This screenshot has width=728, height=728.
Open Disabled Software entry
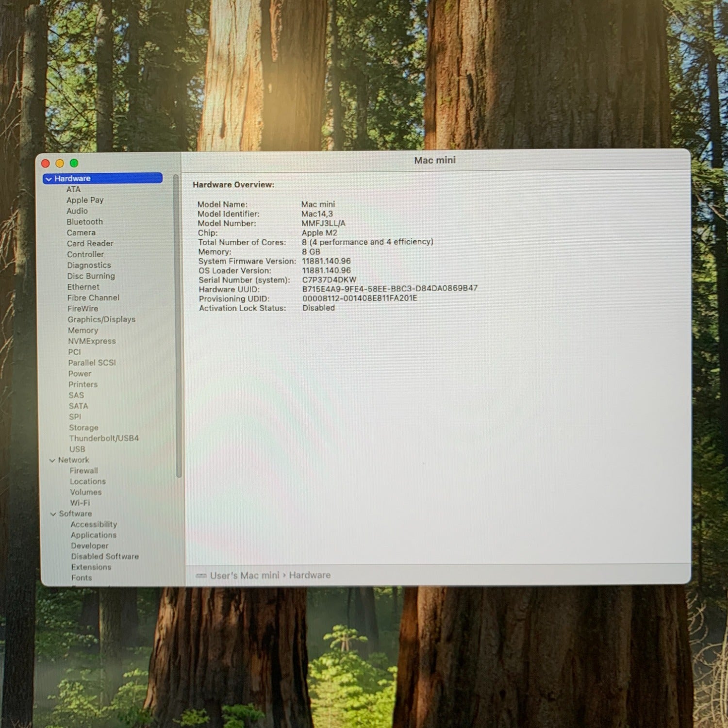(x=105, y=556)
